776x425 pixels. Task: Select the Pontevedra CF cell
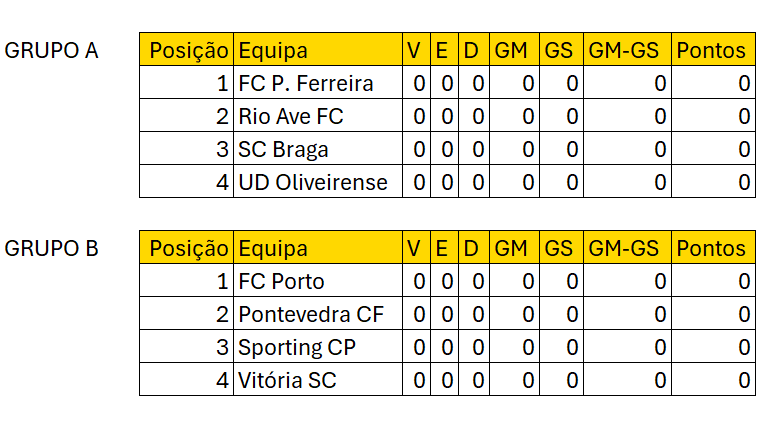(x=311, y=315)
